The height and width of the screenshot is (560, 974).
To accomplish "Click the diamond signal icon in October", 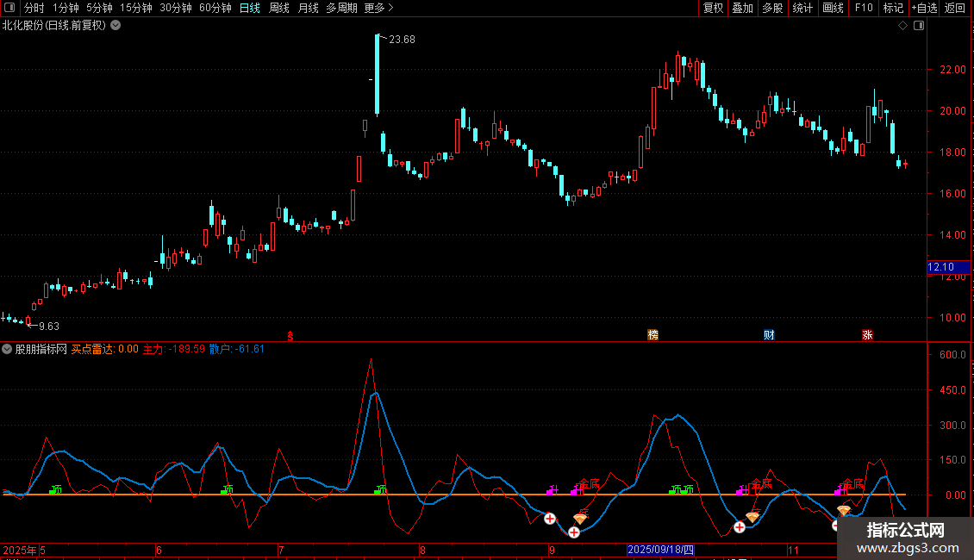I will tap(752, 517).
